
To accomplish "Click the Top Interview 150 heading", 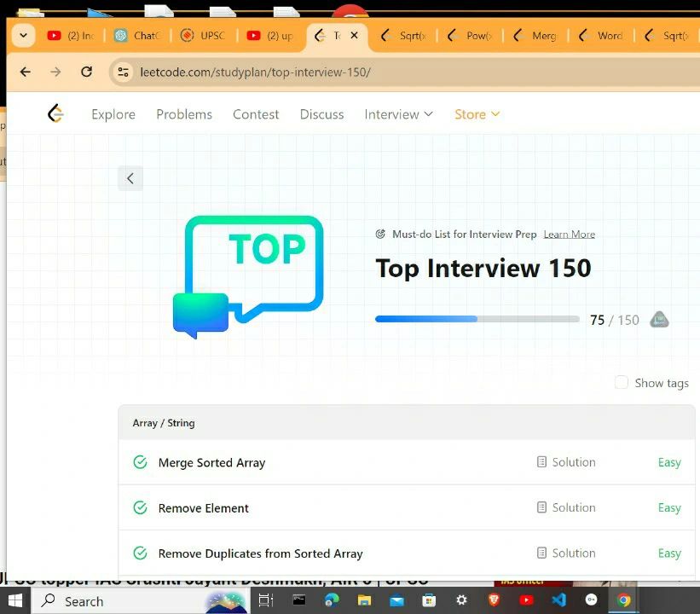I will 483,269.
